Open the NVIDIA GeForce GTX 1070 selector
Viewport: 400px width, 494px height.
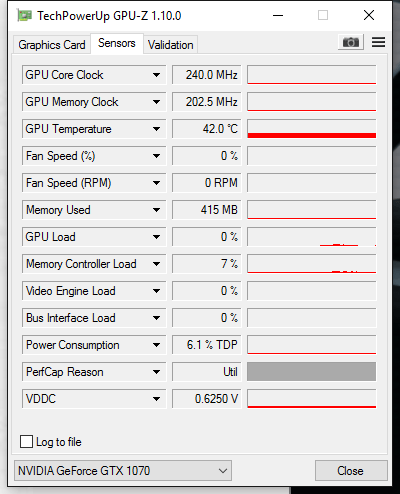coord(123,471)
